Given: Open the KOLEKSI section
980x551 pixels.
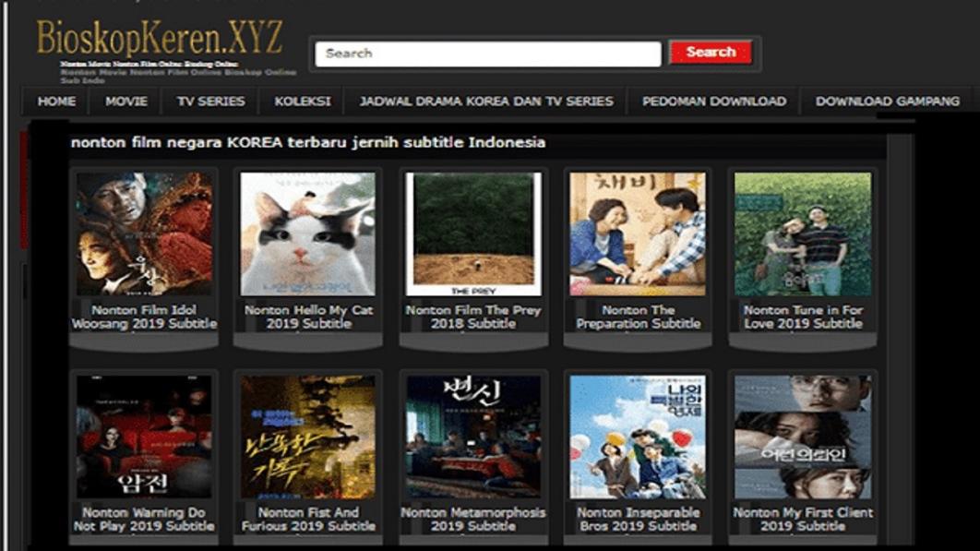Looking at the screenshot, I should click(302, 102).
